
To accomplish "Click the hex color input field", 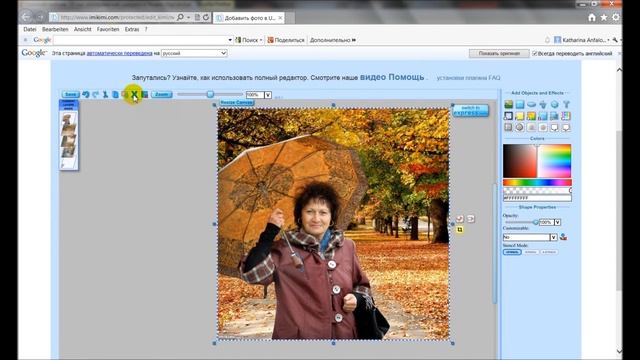I will 537,198.
